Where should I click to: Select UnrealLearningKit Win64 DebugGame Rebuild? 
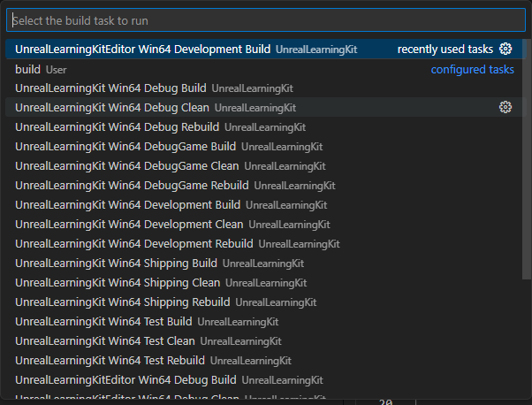266,186
